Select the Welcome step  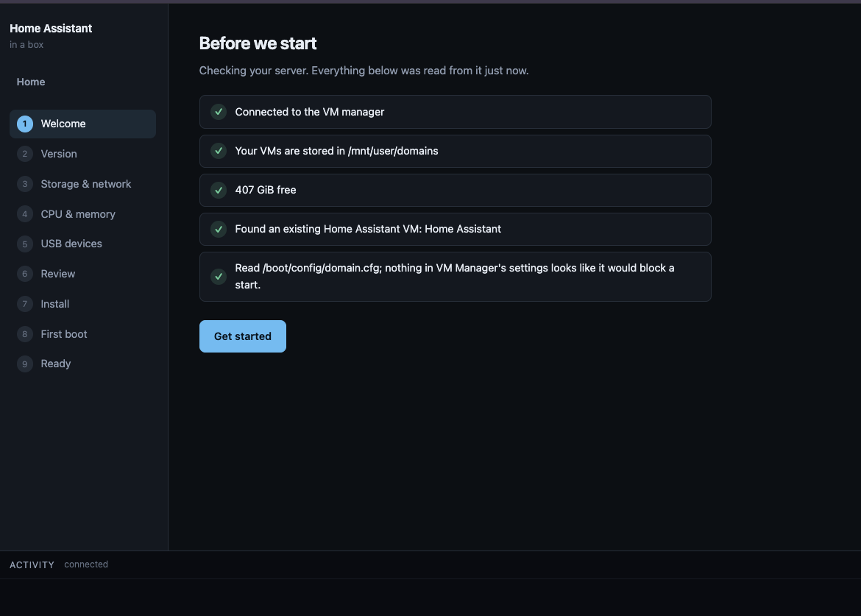click(x=82, y=124)
